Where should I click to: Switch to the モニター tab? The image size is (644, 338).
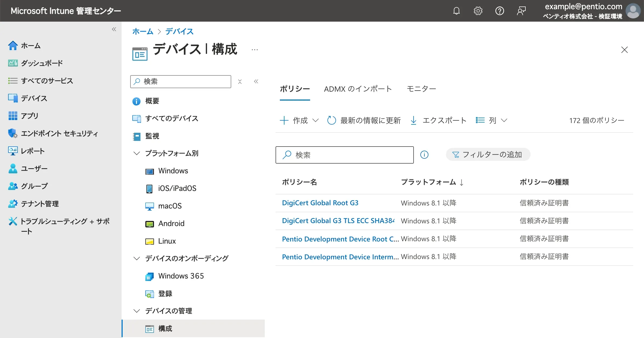[x=421, y=89]
